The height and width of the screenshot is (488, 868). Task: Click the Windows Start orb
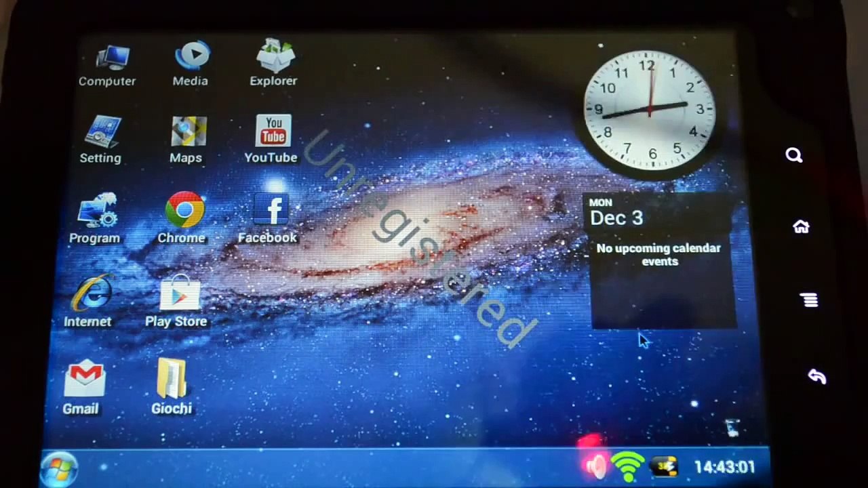tap(60, 468)
